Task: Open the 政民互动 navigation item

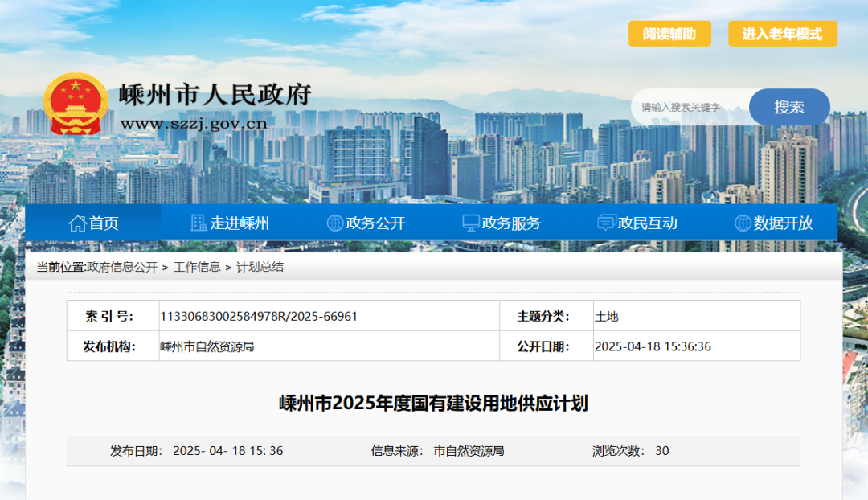Action: click(647, 223)
